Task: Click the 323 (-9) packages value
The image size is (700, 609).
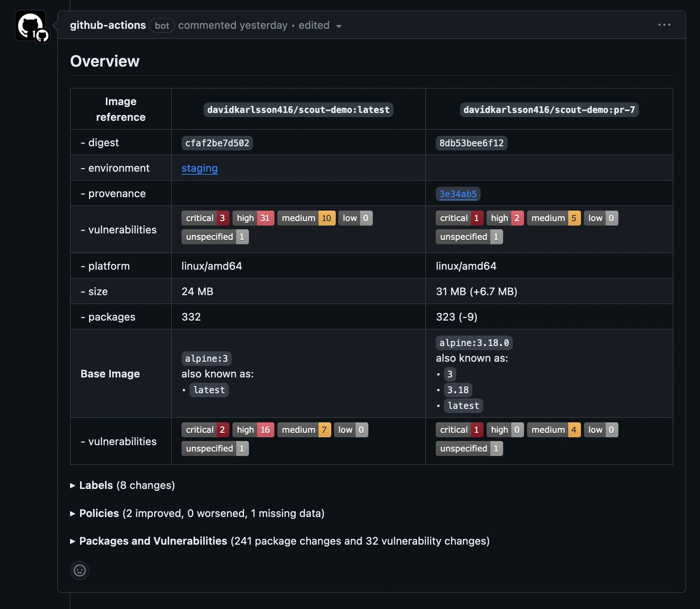Action: coord(457,317)
